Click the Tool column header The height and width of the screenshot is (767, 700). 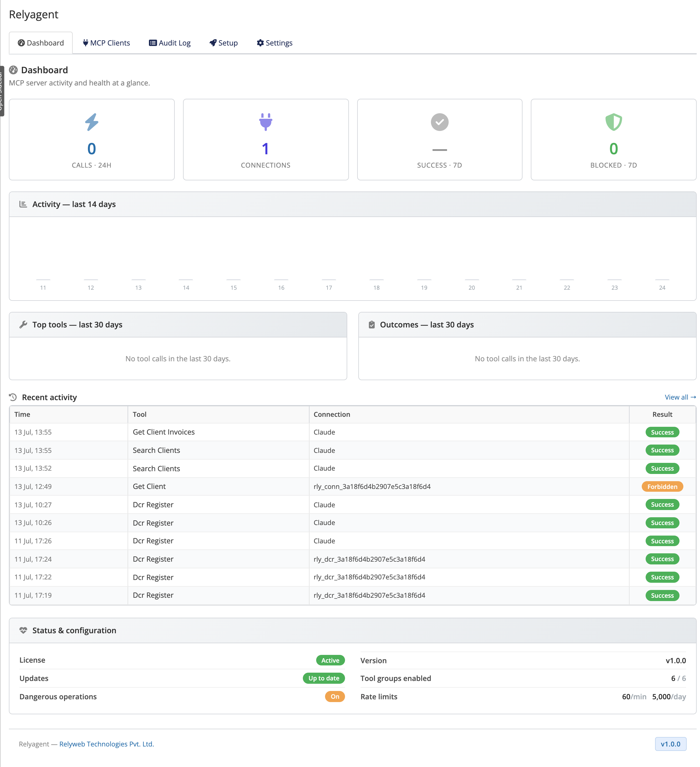click(218, 414)
